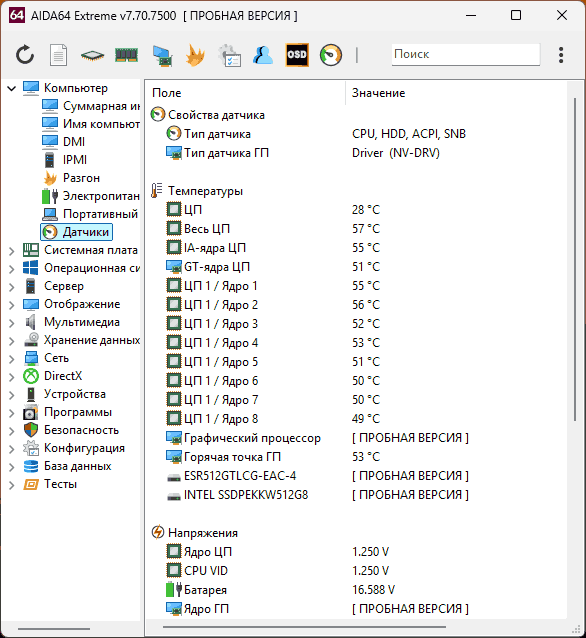Select the IA-ядра ЦП row
This screenshot has height=638, width=586.
[x=358, y=248]
